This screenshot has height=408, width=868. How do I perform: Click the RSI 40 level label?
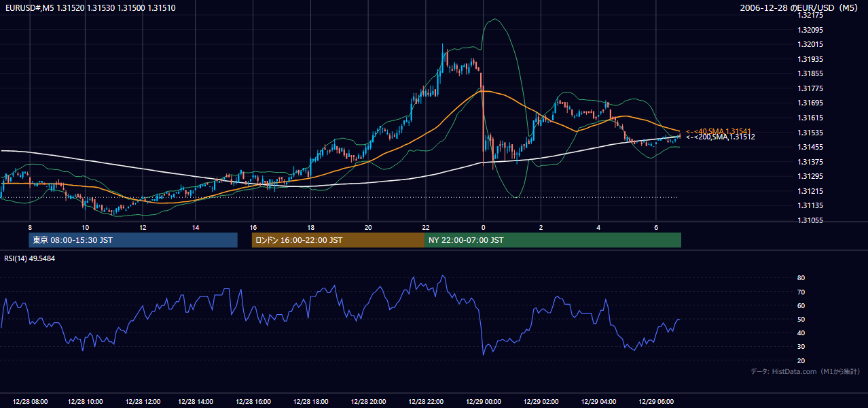click(801, 333)
